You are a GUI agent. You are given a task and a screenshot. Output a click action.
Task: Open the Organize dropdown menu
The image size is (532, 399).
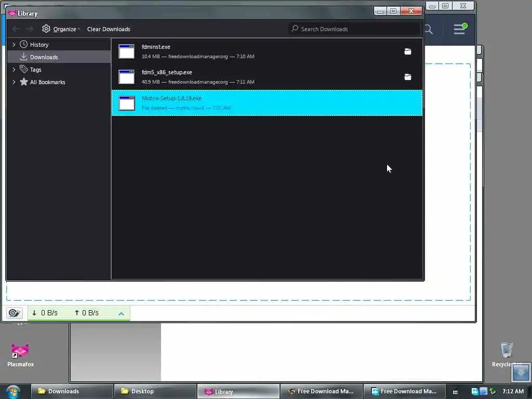(x=66, y=29)
